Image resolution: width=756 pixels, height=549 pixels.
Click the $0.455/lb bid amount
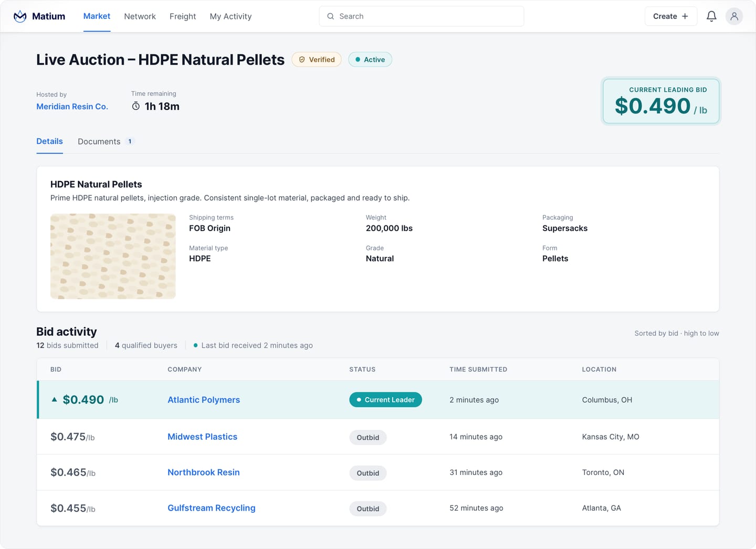[73, 508]
